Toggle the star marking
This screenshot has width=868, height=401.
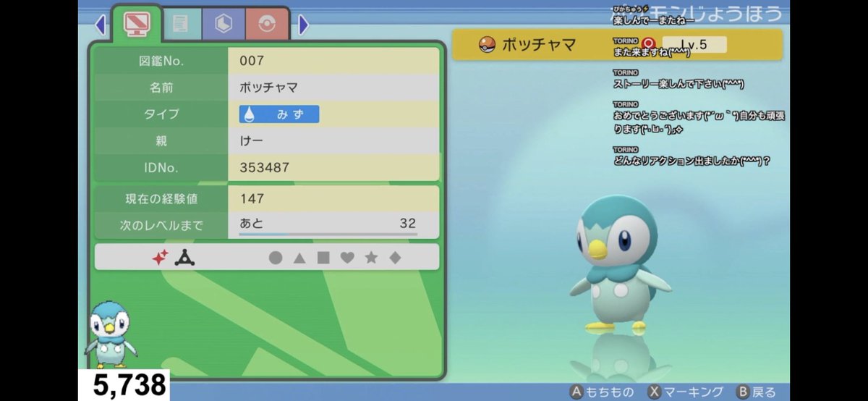click(371, 258)
